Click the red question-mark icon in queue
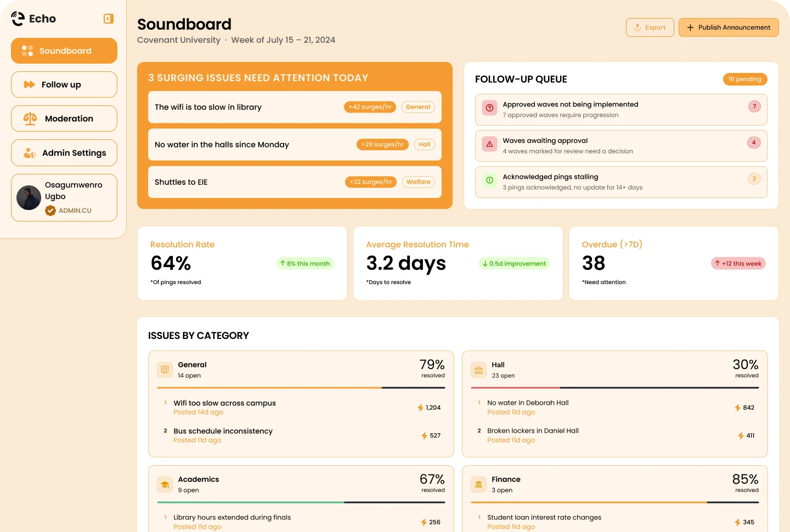 click(x=489, y=108)
